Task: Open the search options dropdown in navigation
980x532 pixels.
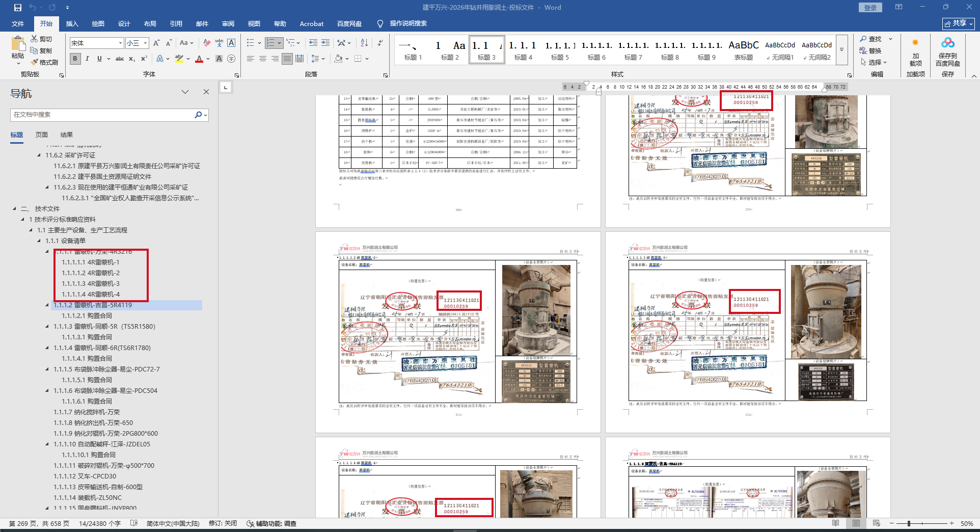Action: (206, 115)
